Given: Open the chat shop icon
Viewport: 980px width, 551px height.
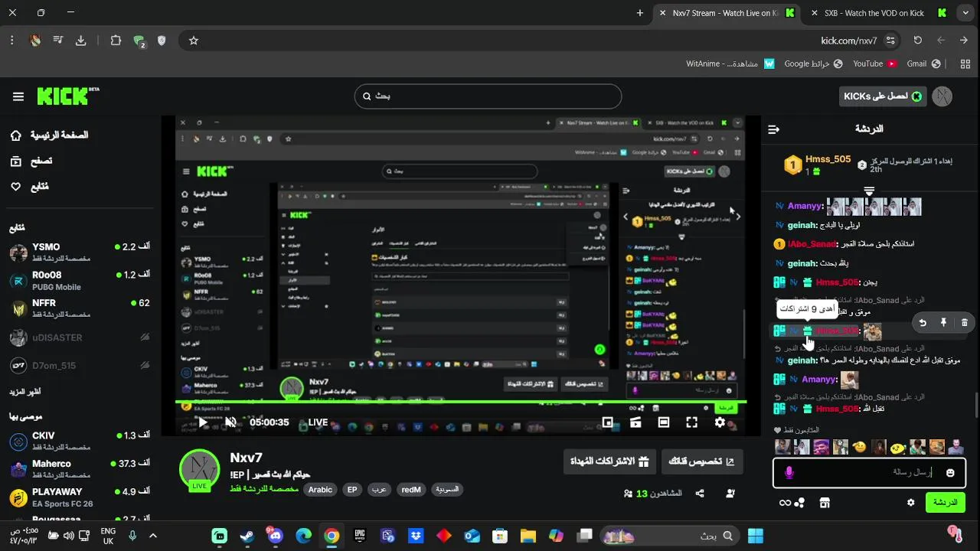Looking at the screenshot, I should point(825,503).
